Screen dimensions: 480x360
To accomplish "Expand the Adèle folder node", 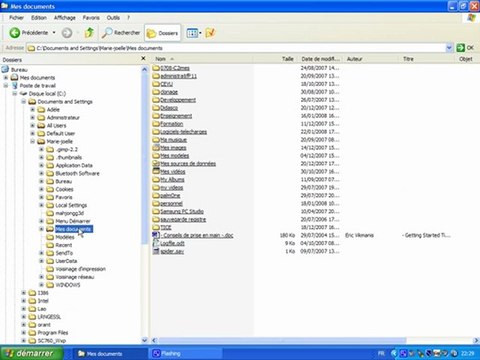I will coord(33,110).
